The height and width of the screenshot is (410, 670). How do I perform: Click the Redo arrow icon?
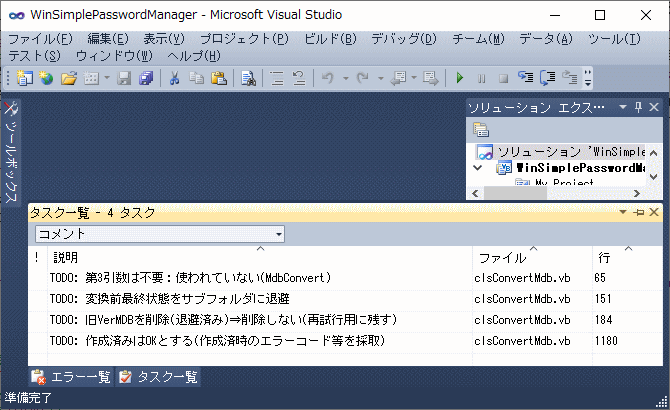coord(363,78)
